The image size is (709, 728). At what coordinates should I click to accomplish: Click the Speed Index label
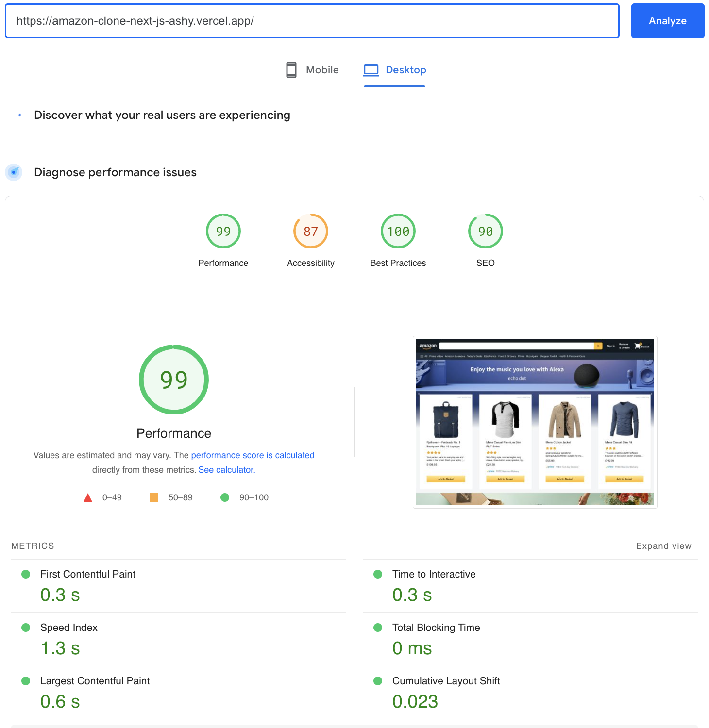tap(69, 628)
